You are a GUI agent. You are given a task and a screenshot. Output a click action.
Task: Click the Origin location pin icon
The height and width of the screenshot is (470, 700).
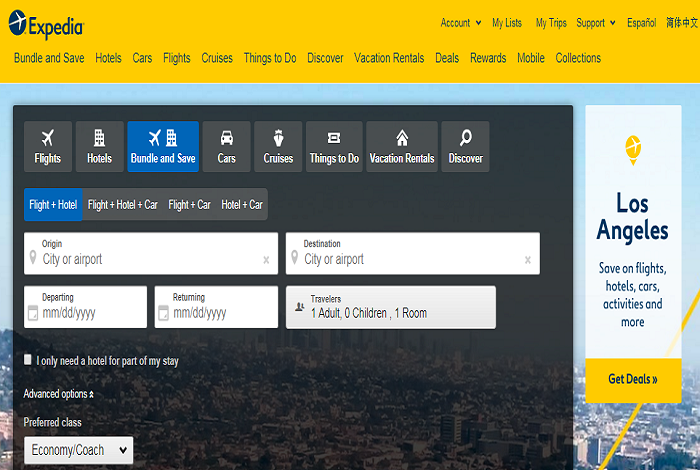[x=33, y=258]
